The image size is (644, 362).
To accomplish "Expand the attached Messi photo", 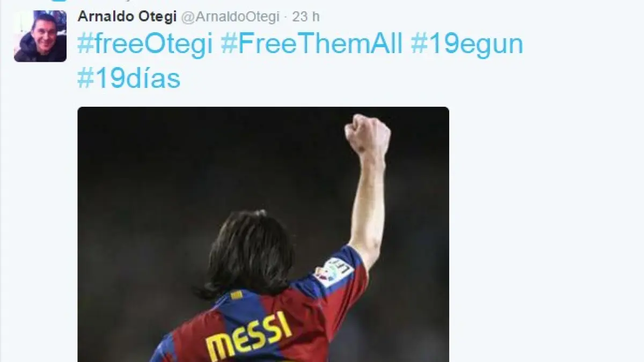I will tap(263, 234).
